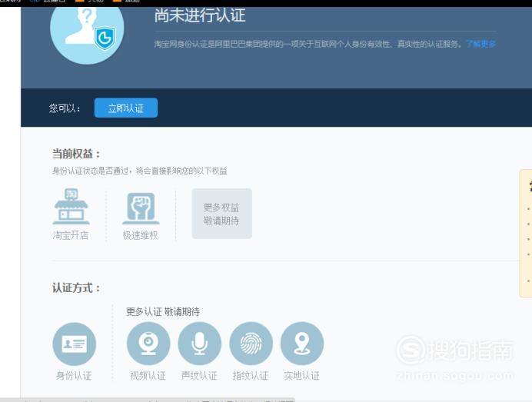The image size is (532, 402).
Task: Select the 极速维权 fist icon
Action: point(141,208)
